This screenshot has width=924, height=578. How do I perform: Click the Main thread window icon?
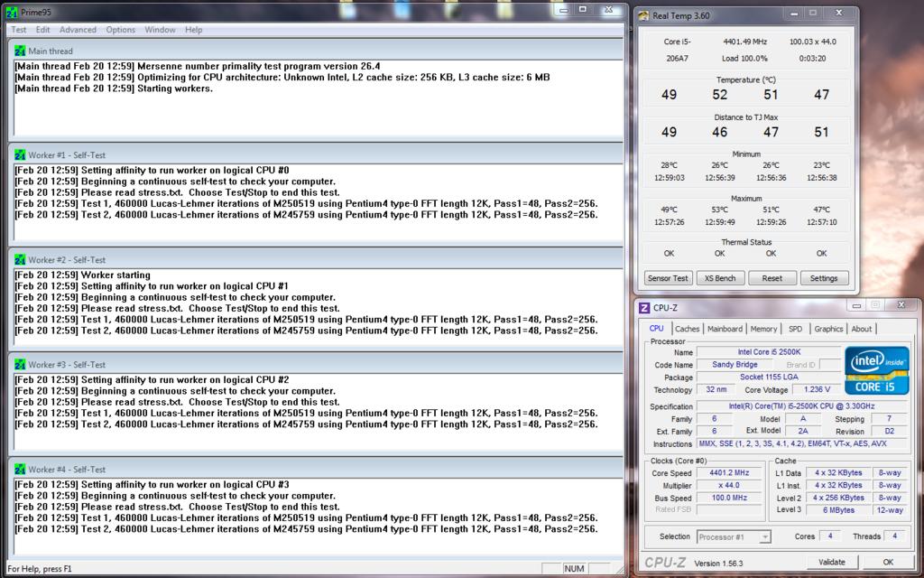coord(20,51)
